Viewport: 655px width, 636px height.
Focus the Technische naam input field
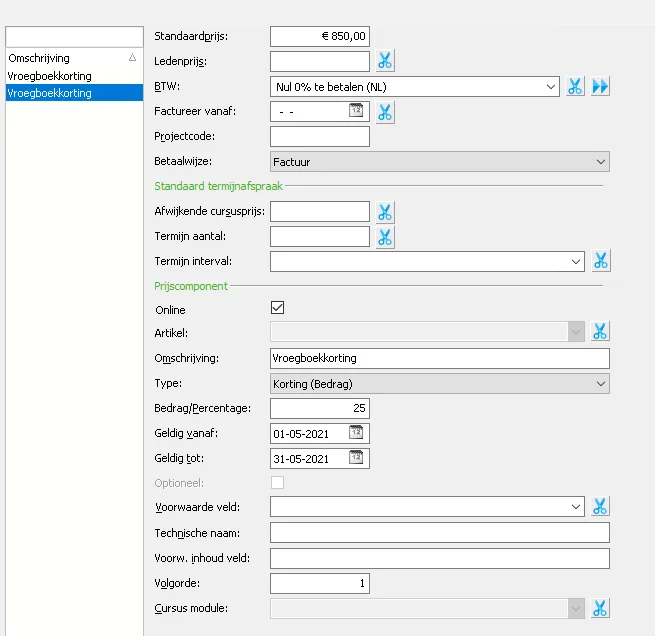click(439, 533)
